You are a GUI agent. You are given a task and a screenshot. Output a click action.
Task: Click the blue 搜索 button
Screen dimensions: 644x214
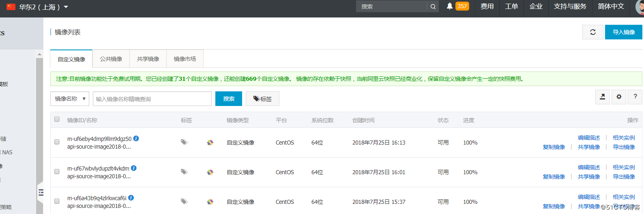[229, 99]
